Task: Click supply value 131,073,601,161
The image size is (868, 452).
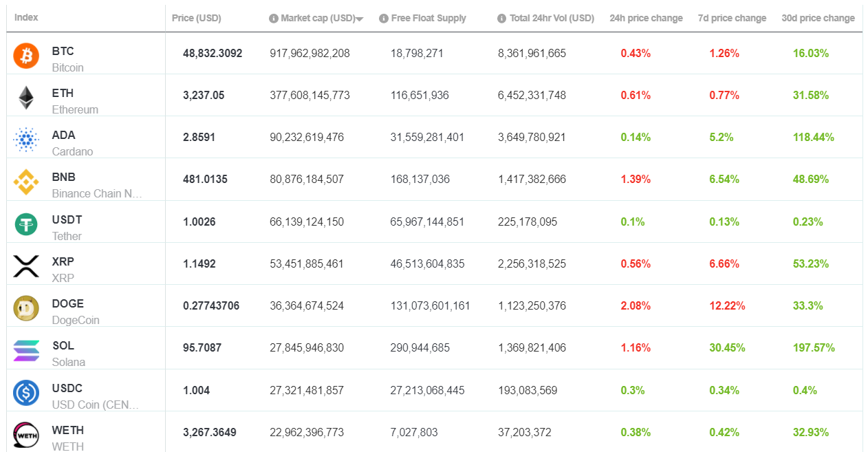Action: pos(430,305)
